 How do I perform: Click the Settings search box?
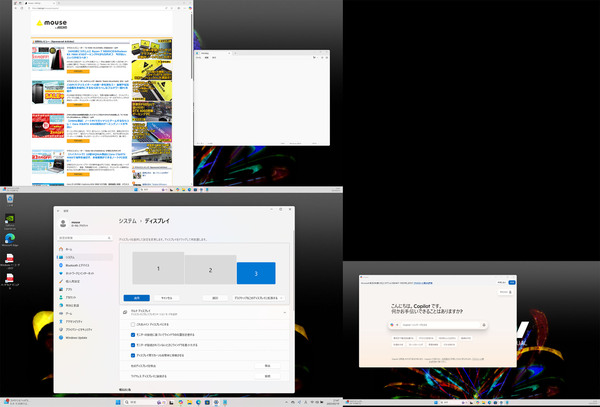click(85, 238)
